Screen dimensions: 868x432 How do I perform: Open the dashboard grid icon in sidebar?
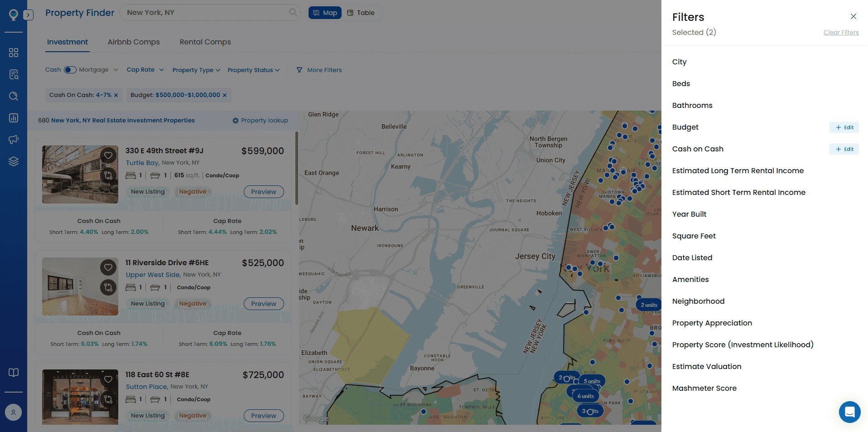coord(14,53)
